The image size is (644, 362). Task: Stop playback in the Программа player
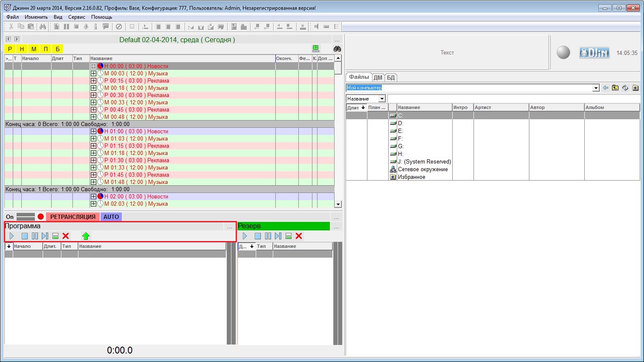(25, 236)
